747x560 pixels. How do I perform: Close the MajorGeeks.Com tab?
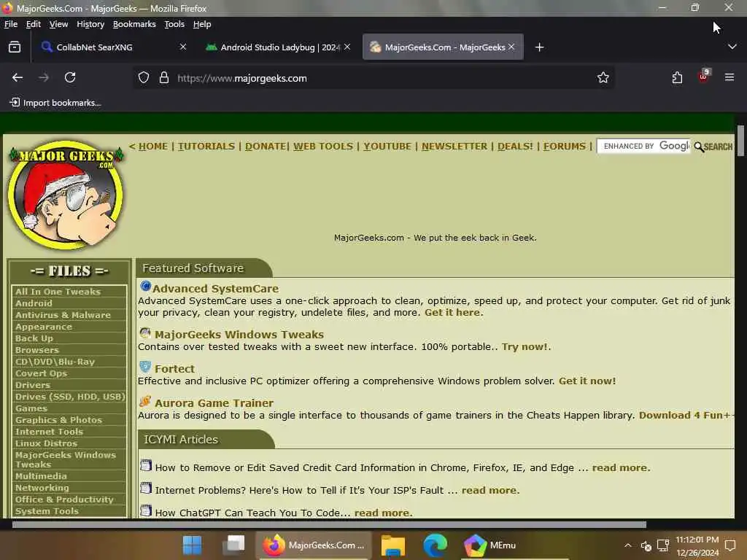511,47
